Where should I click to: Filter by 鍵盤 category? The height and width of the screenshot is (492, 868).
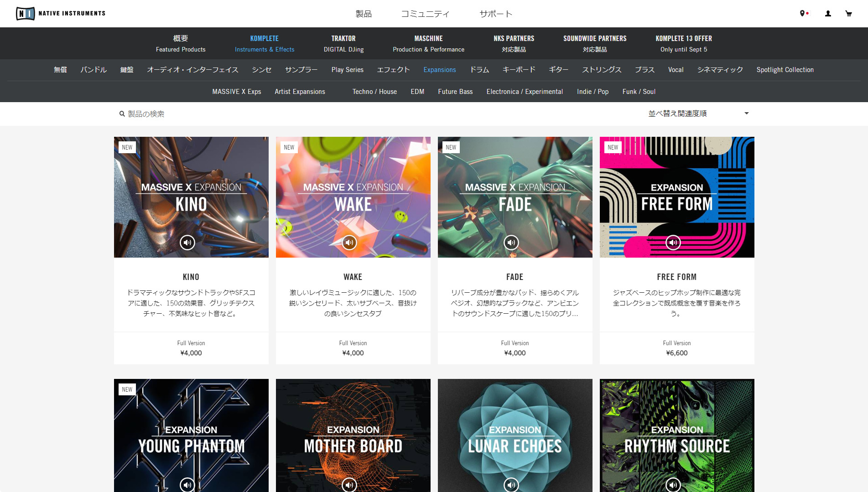pos(127,70)
